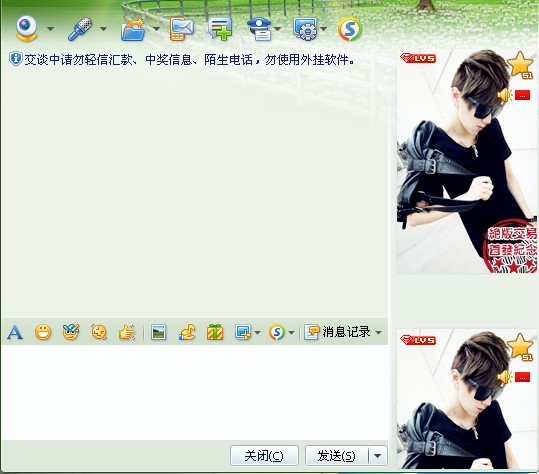Click the red ellipsis button on the lower avatar
Viewport: 539px width, 474px height.
click(x=522, y=377)
